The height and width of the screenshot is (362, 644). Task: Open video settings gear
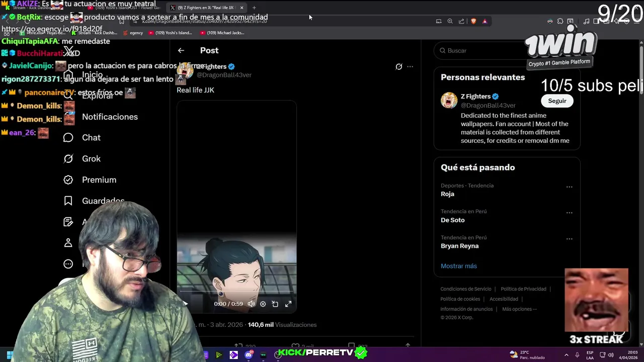(263, 304)
